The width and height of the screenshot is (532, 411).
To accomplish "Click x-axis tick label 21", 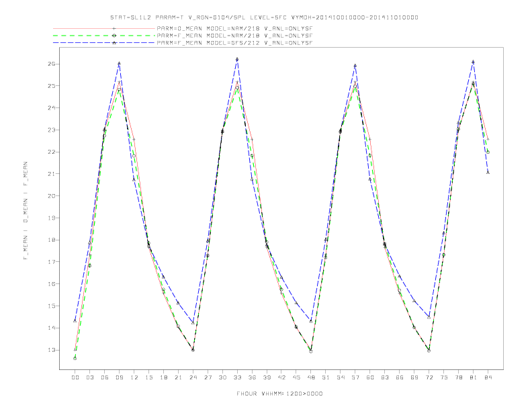I will pos(178,377).
